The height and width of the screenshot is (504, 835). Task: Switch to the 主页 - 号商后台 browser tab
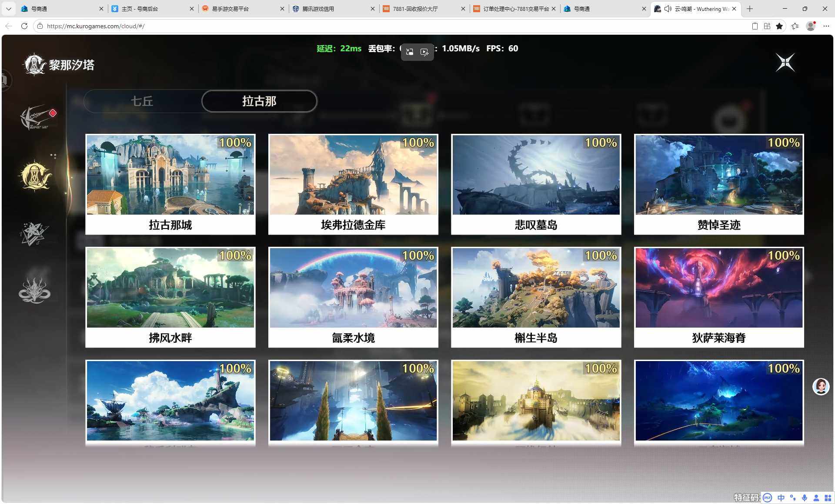[153, 9]
